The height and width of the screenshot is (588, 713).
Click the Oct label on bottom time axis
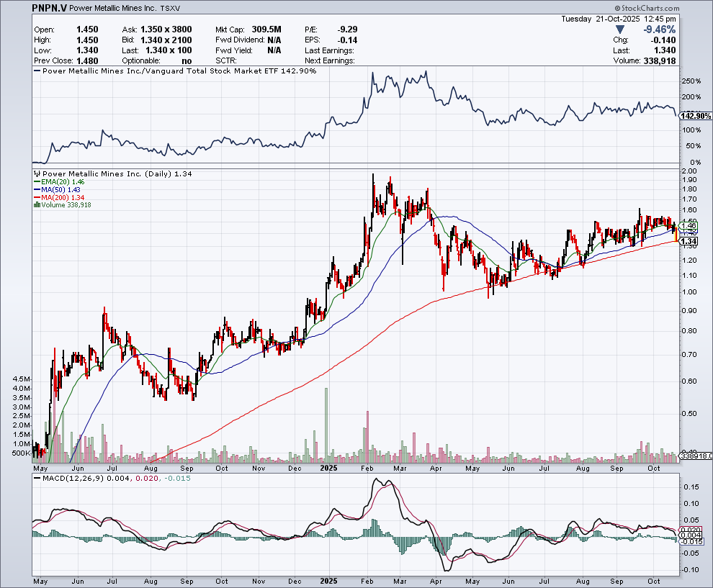pyautogui.click(x=653, y=579)
